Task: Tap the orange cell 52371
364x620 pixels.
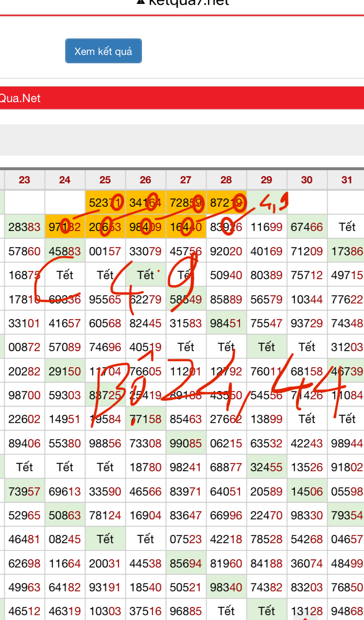Action: pyautogui.click(x=105, y=203)
